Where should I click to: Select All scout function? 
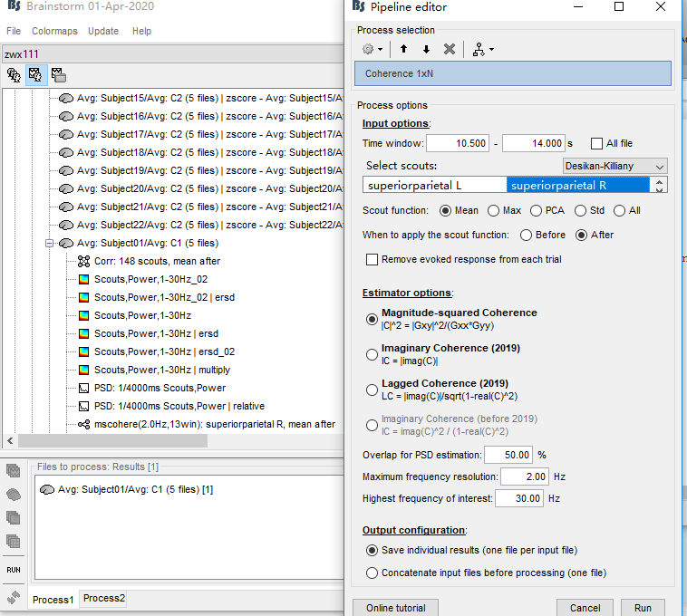[x=619, y=210]
